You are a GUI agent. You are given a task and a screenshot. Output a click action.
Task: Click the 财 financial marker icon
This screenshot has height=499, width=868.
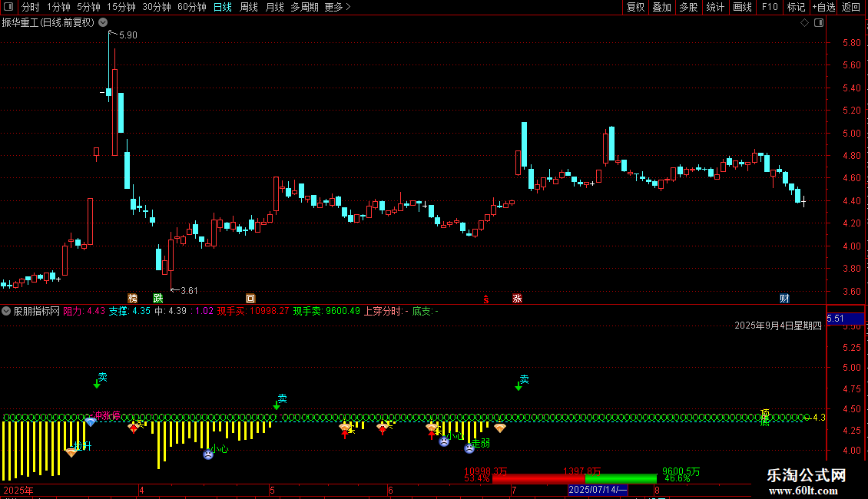coord(784,298)
